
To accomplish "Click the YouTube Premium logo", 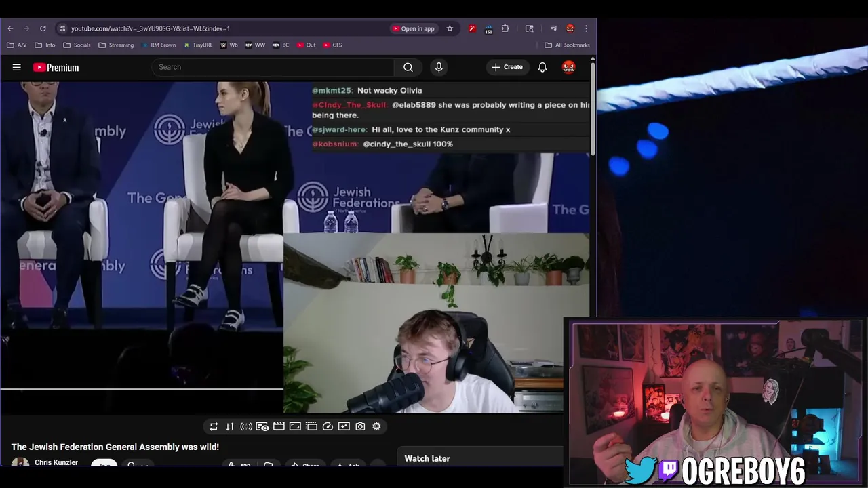I will (56, 67).
